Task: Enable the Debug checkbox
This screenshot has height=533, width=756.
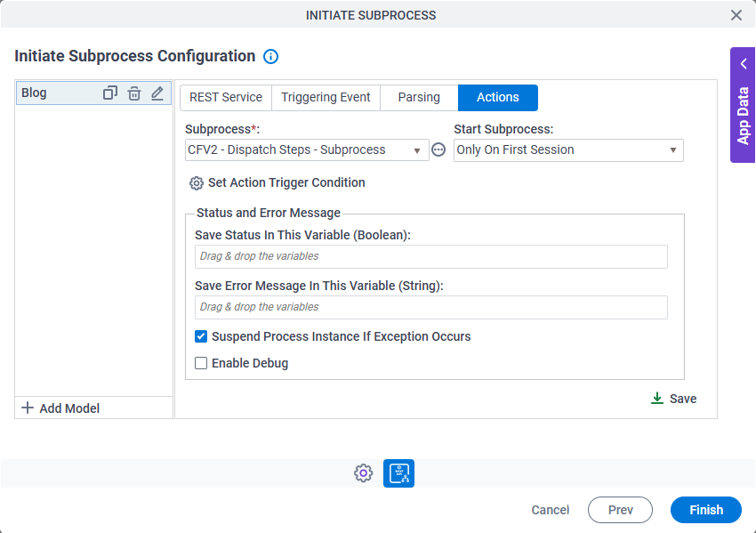Action: coord(201,363)
